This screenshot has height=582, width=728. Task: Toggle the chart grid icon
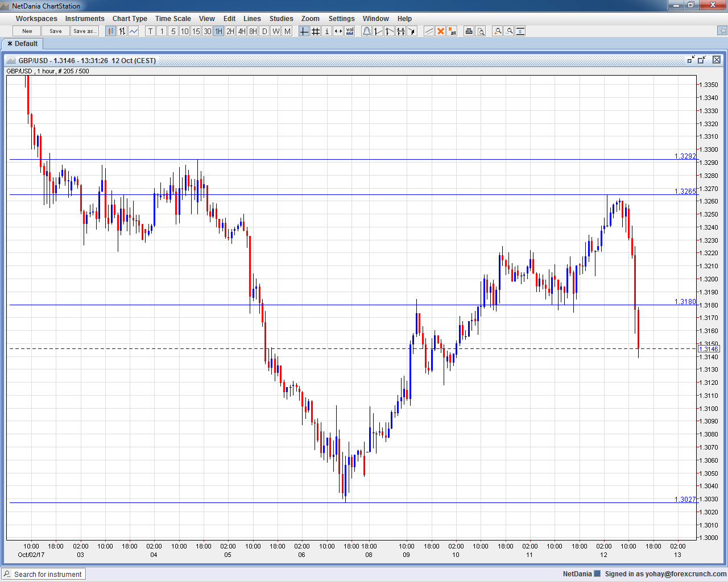pos(316,31)
